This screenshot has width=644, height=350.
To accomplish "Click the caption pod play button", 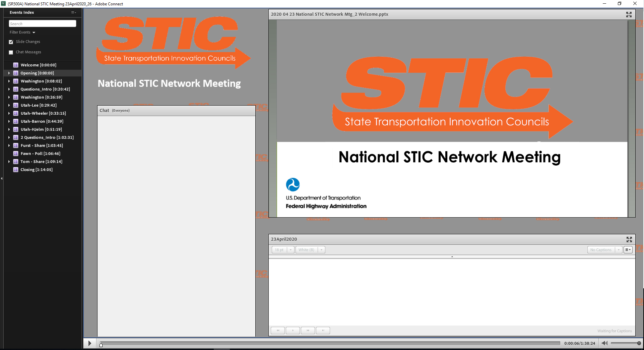I will 293,331.
